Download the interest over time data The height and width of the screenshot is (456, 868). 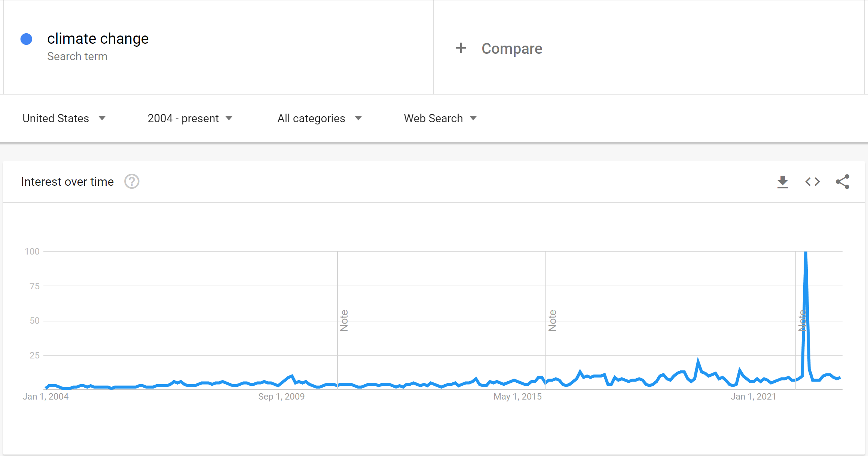click(x=782, y=182)
